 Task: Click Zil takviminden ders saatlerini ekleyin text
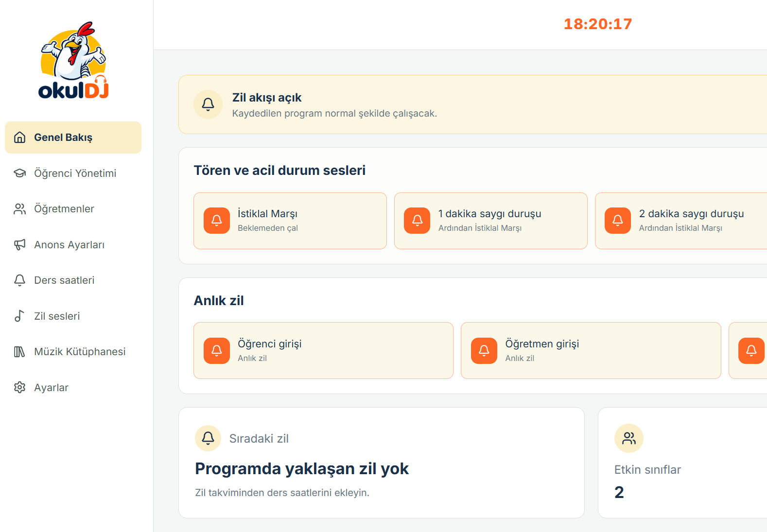282,493
